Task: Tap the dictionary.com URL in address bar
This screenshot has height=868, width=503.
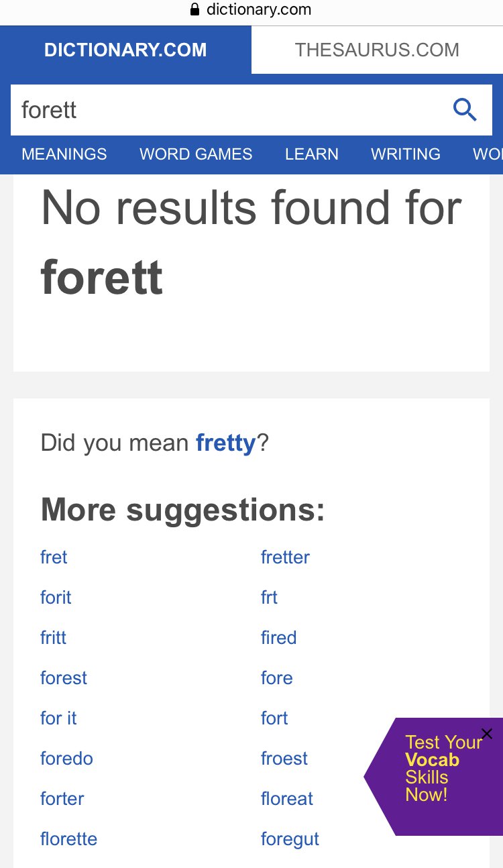Action: pos(259,9)
